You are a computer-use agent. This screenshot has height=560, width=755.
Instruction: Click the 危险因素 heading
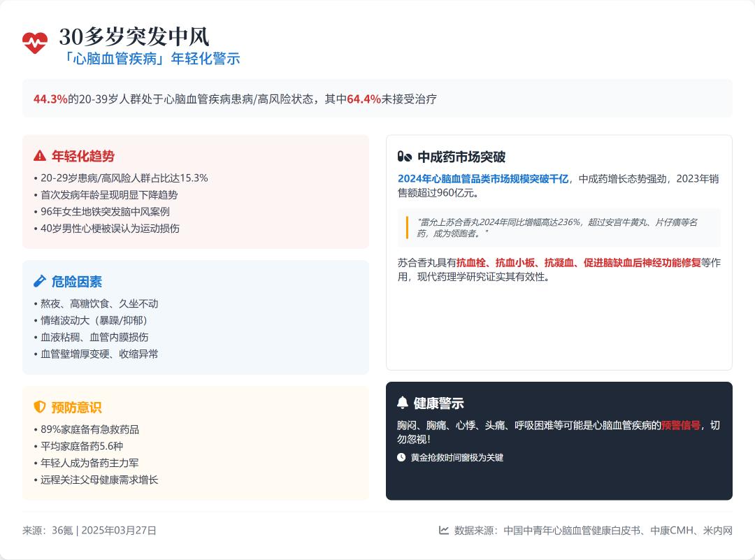(77, 282)
